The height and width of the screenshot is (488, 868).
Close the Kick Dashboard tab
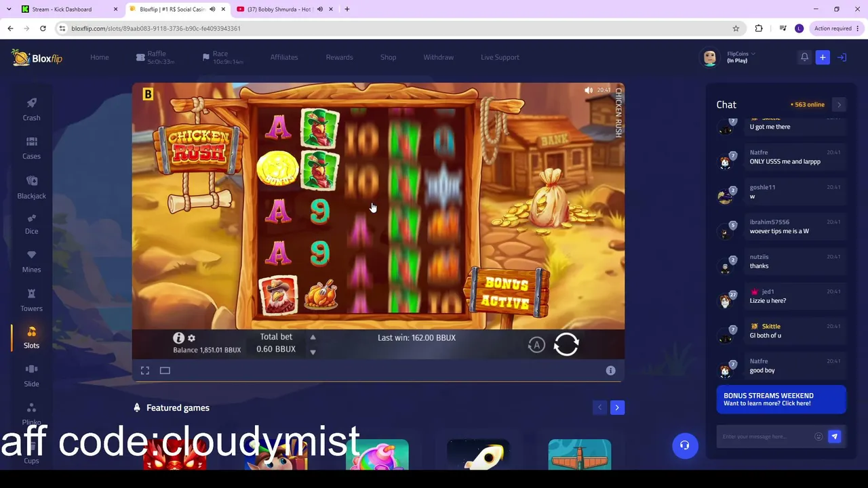(115, 9)
